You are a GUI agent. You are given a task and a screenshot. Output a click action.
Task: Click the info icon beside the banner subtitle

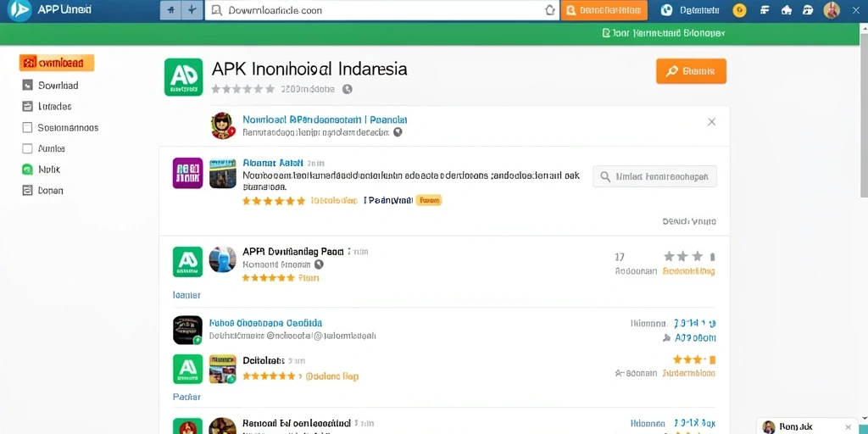398,132
